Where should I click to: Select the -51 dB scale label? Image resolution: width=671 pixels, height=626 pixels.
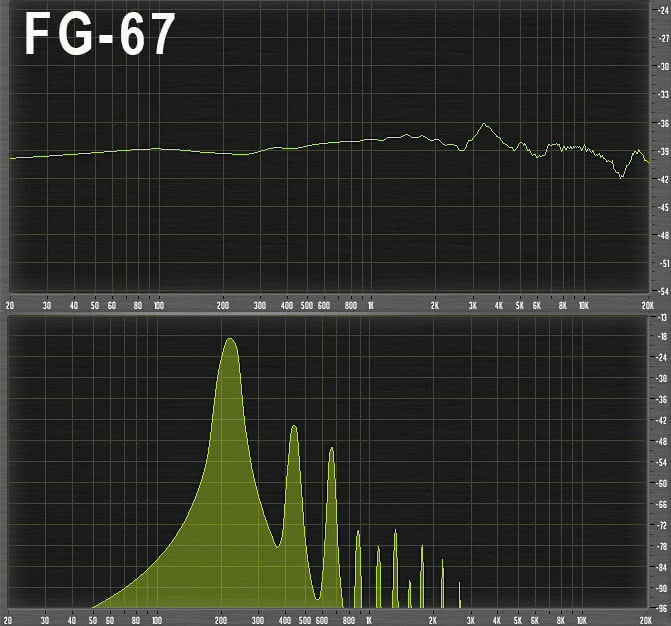[x=663, y=264]
